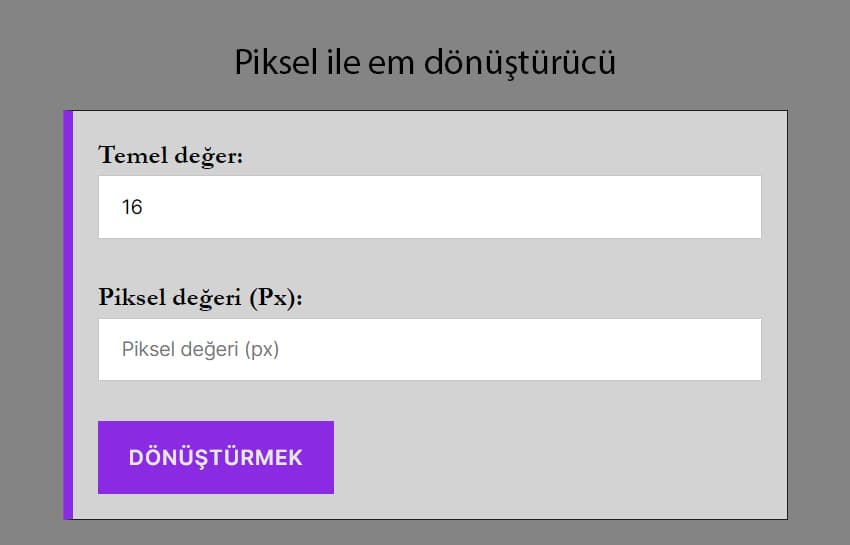Click the value 16 in base field
The width and height of the screenshot is (850, 545).
(132, 208)
